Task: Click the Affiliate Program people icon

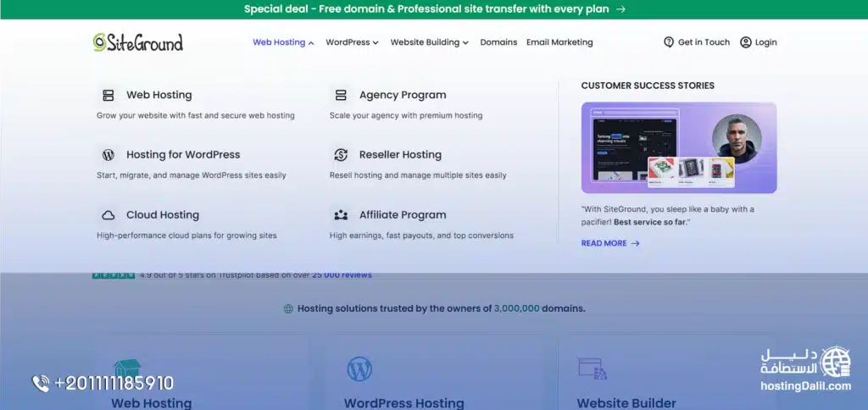Action: [341, 215]
